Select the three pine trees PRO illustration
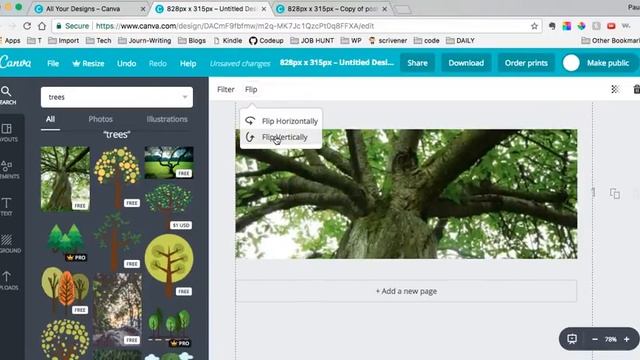This screenshot has height=360, width=640. (66, 241)
